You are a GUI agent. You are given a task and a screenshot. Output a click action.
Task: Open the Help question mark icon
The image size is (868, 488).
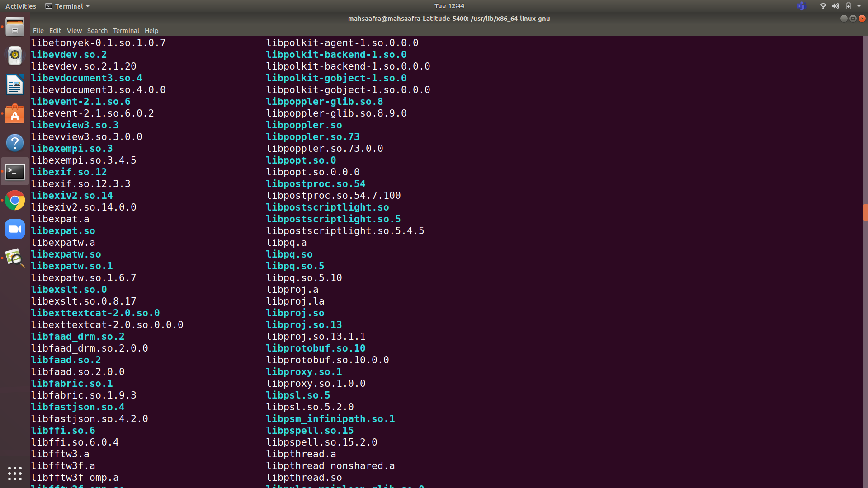[x=15, y=143]
